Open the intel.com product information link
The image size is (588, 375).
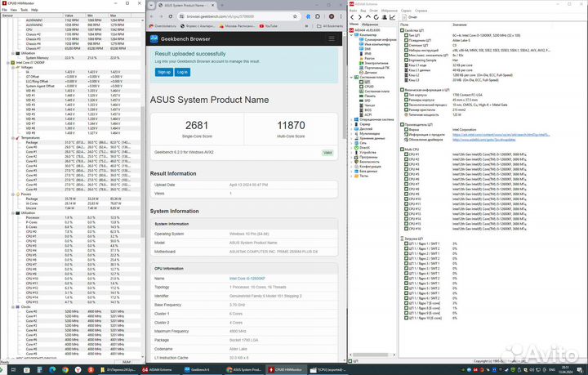tap(501, 135)
